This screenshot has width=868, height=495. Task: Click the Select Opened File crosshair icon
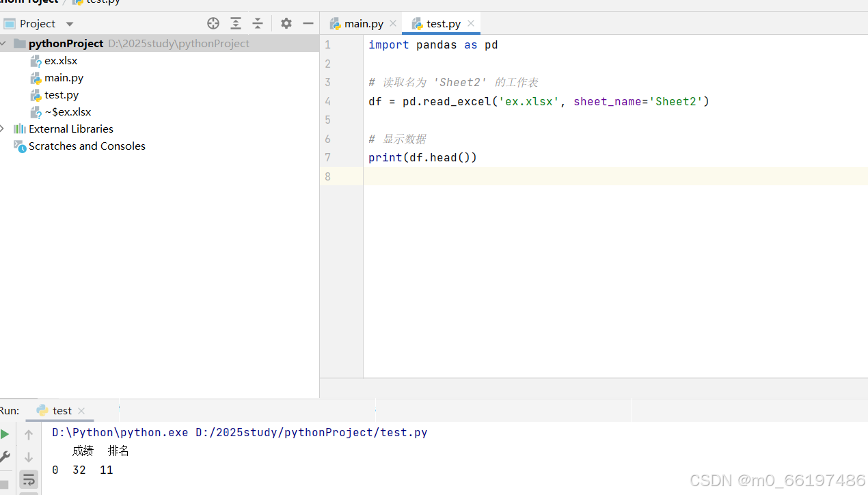point(213,23)
